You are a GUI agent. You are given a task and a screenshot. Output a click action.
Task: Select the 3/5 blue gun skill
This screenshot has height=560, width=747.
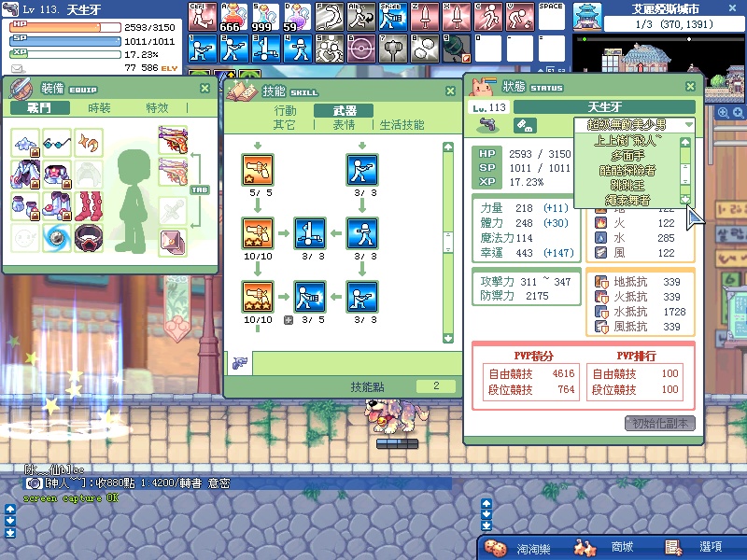(310, 297)
